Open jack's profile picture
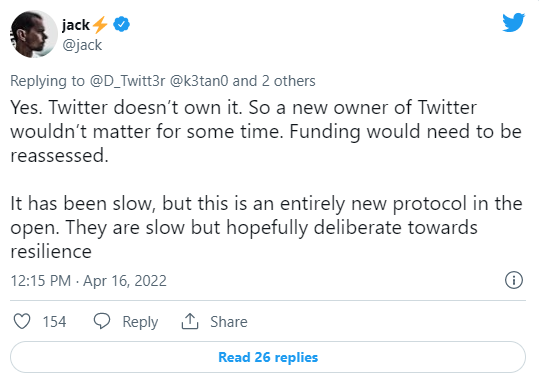 34,34
